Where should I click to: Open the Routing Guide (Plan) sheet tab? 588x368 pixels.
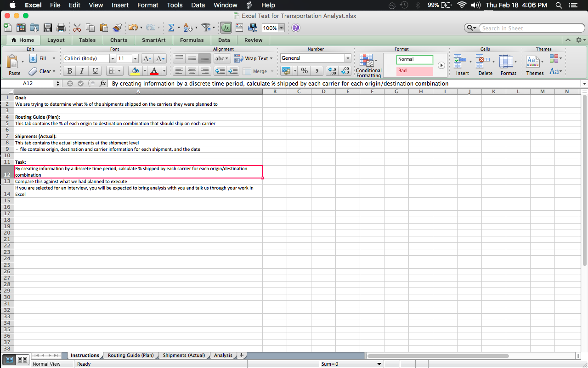[x=130, y=355]
